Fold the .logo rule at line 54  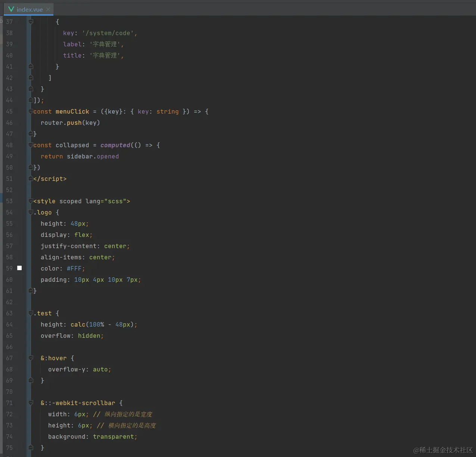(x=31, y=212)
